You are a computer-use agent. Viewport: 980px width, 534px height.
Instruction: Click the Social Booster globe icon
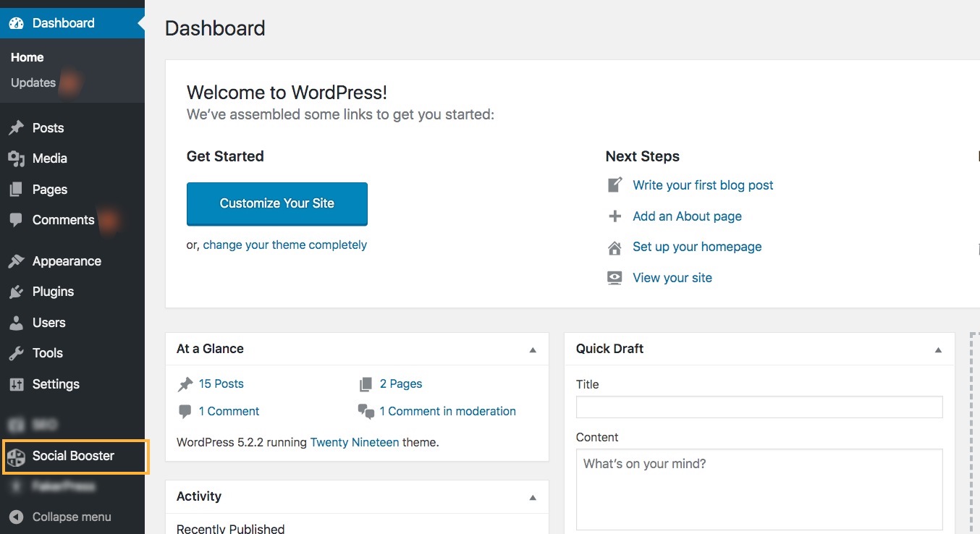16,457
